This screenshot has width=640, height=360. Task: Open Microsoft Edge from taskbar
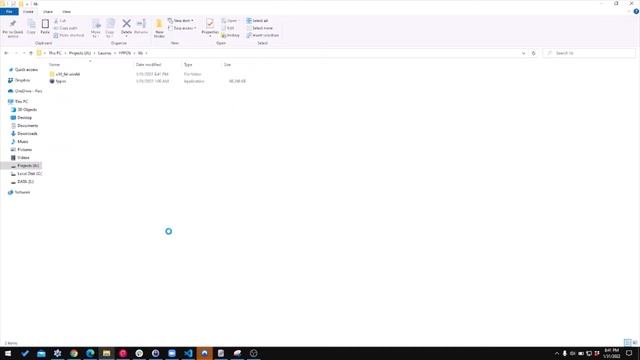click(90, 353)
